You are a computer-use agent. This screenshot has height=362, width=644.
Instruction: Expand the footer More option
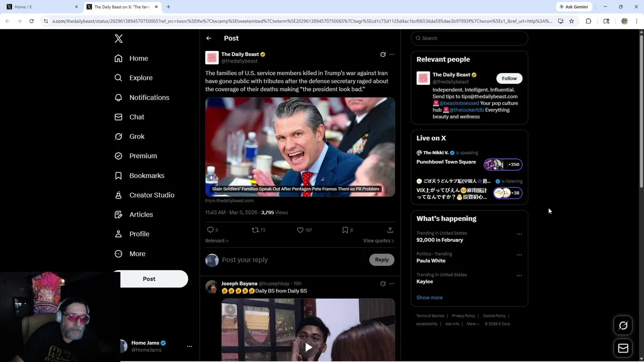click(473, 324)
